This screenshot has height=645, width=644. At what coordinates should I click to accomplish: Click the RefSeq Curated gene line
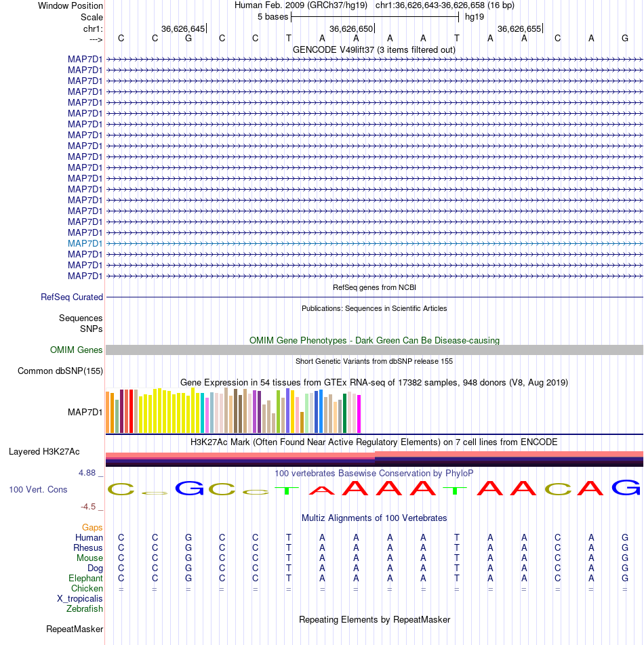coord(374,297)
